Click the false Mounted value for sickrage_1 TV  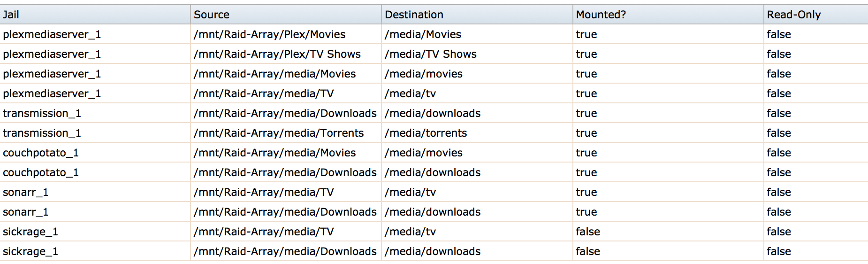point(588,232)
